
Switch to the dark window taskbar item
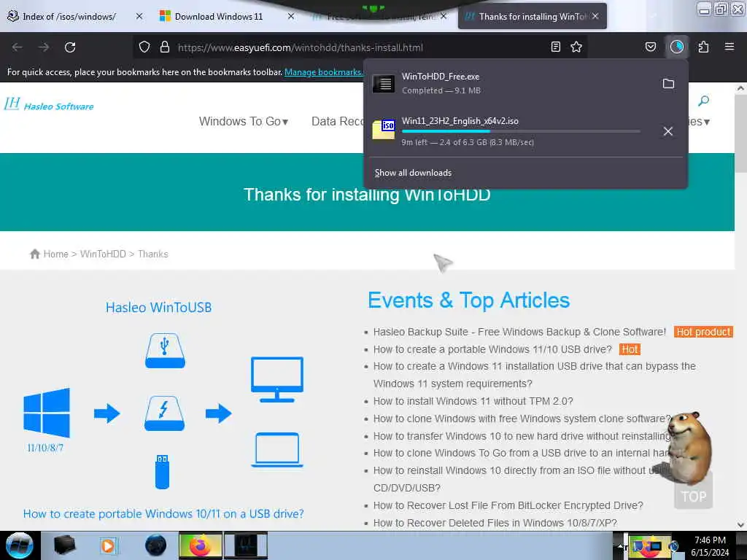point(246,545)
